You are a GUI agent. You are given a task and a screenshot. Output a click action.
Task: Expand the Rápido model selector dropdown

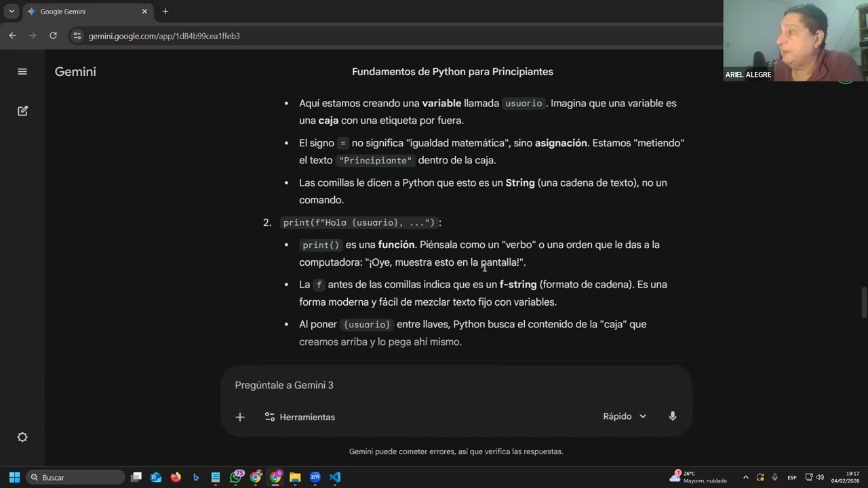click(625, 416)
